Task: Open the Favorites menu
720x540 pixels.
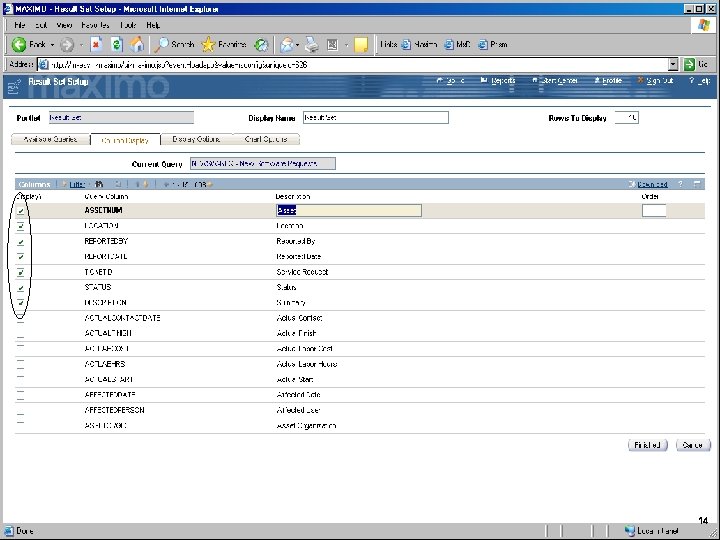Action: (95, 25)
